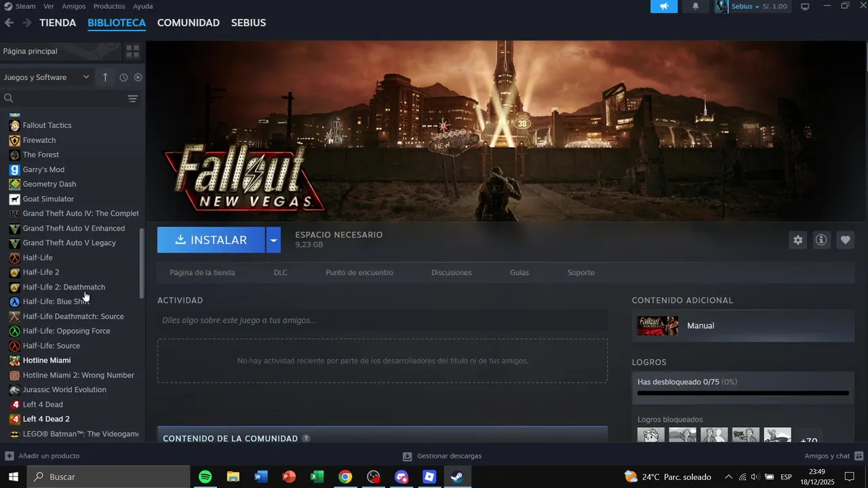Click the Geometry Dash icon in list
The image size is (868, 488).
pyautogui.click(x=14, y=184)
